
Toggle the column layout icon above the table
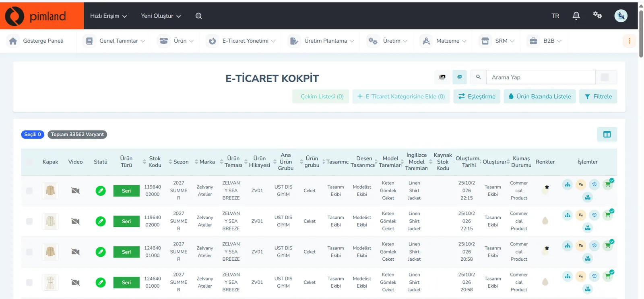pyautogui.click(x=607, y=135)
